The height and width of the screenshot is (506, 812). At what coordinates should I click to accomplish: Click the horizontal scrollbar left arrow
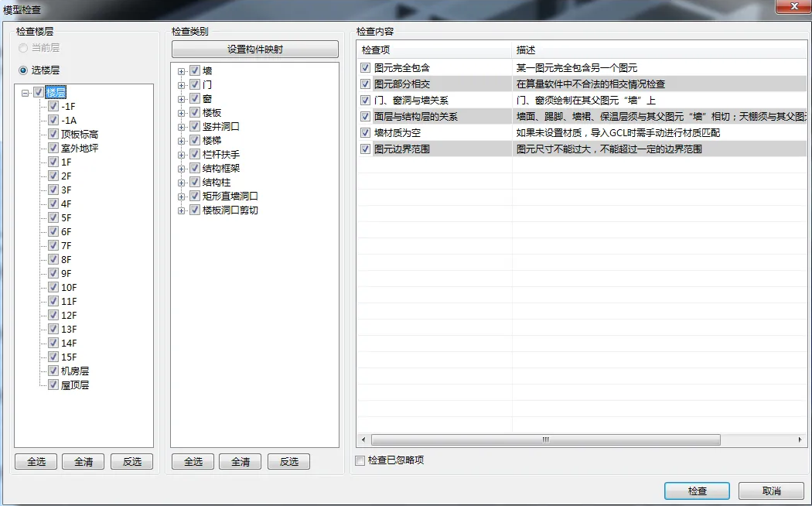[x=363, y=439]
